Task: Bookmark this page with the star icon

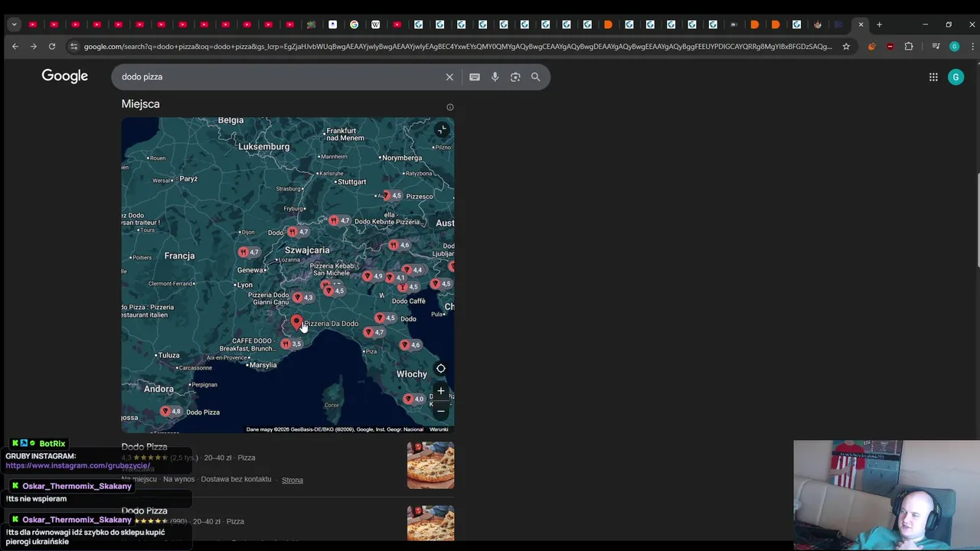Action: pyautogui.click(x=846, y=47)
